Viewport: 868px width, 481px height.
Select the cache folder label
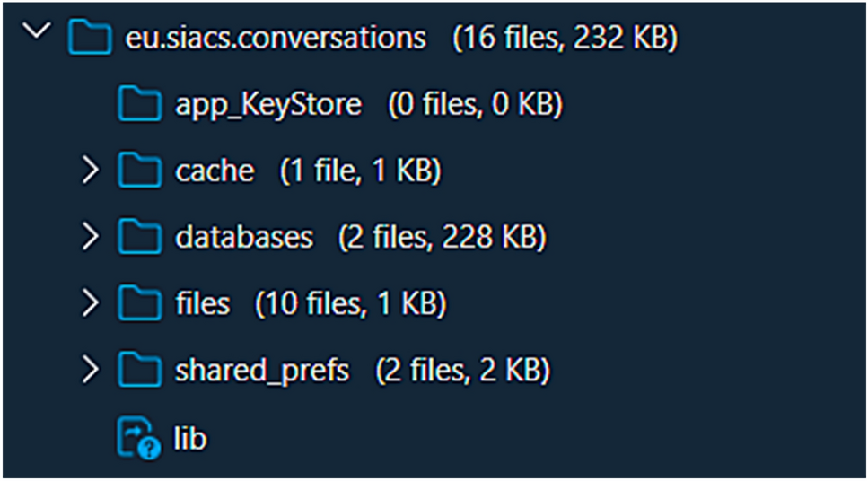[x=215, y=171]
